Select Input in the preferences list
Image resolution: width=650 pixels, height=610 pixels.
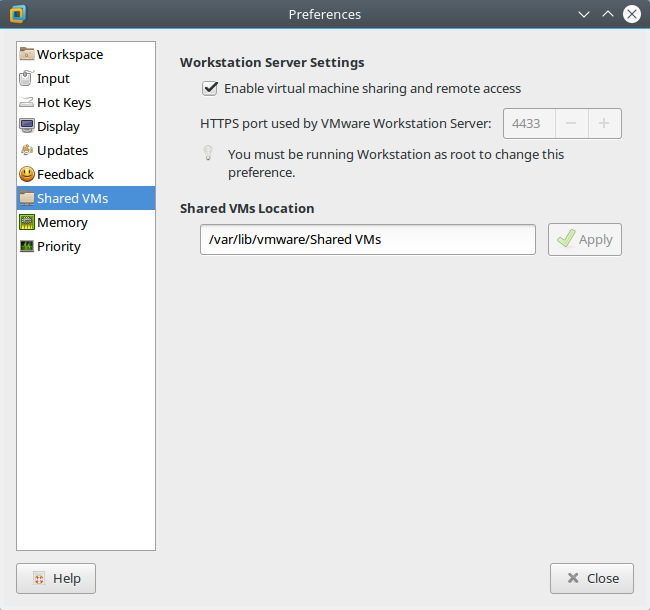[x=86, y=78]
